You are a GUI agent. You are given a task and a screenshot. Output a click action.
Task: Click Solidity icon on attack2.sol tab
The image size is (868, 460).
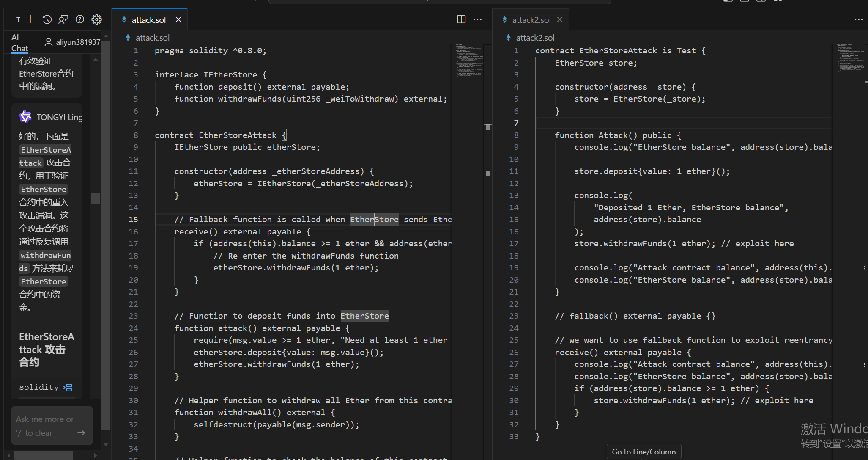click(504, 19)
